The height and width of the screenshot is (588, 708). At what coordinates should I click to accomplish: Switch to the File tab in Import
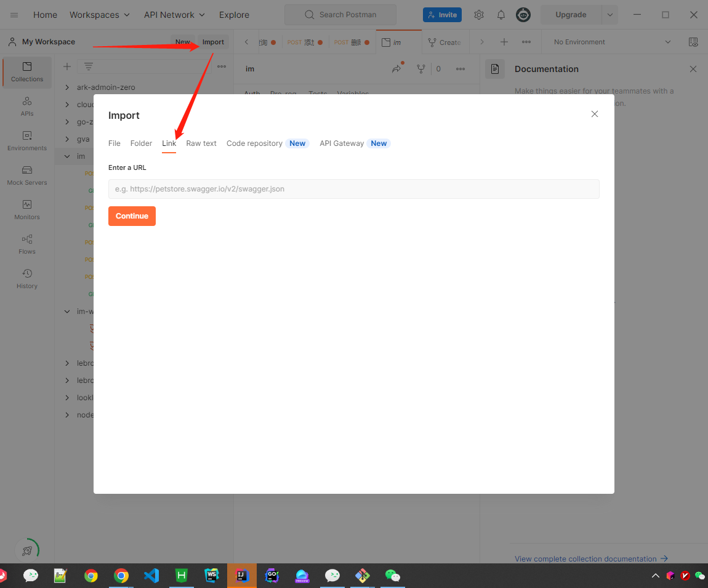(115, 143)
